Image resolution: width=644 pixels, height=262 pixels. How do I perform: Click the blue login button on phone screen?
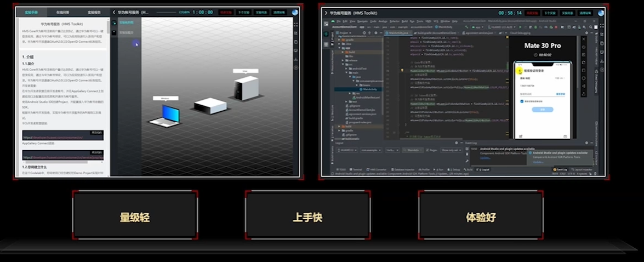tap(542, 110)
